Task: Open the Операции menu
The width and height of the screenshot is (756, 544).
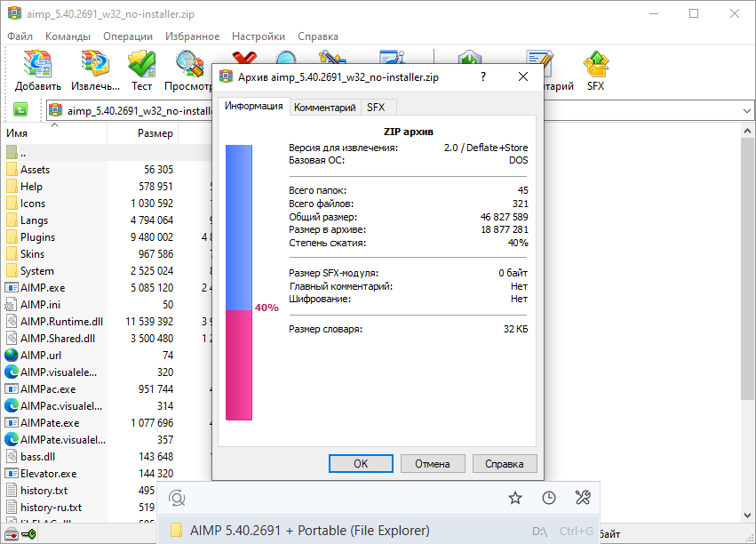Action: [x=128, y=36]
